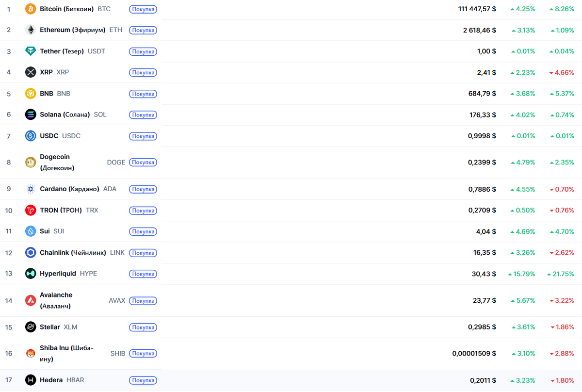
Task: Click the Avalanche red logo icon
Action: [x=31, y=300]
